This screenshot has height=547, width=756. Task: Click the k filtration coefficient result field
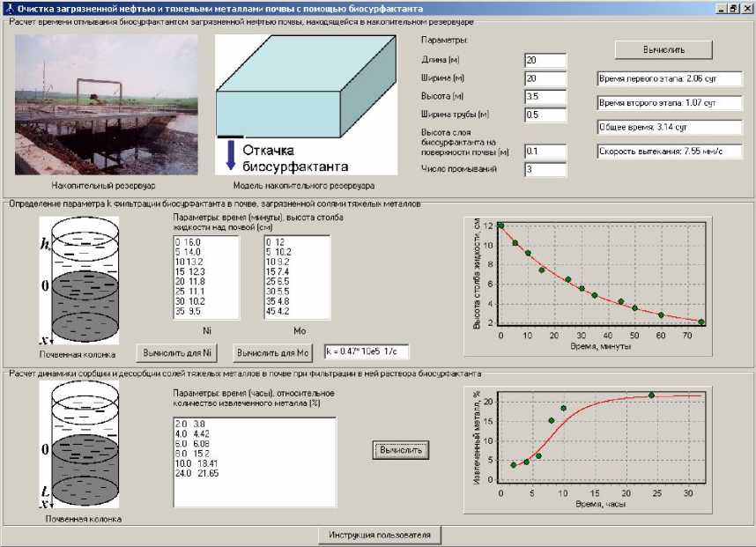pyautogui.click(x=366, y=352)
